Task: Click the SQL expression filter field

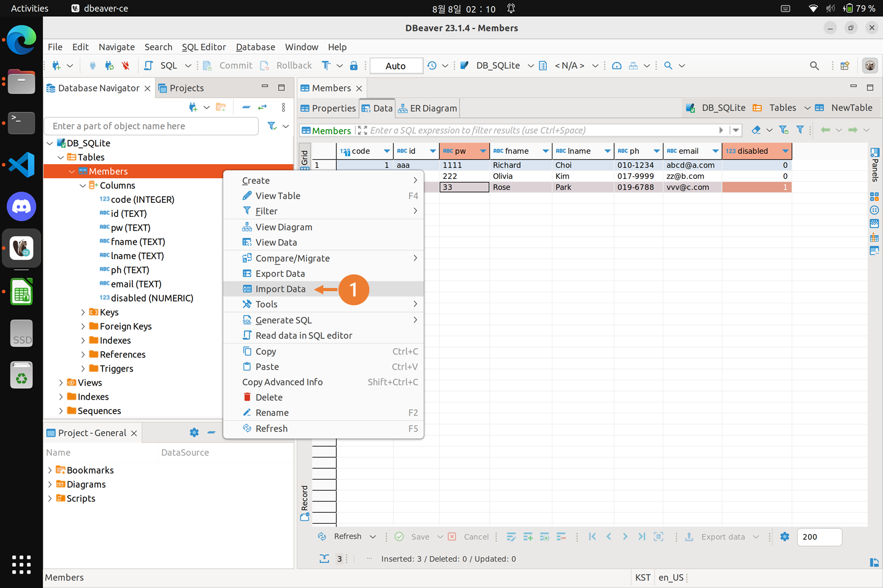Action: [x=543, y=130]
